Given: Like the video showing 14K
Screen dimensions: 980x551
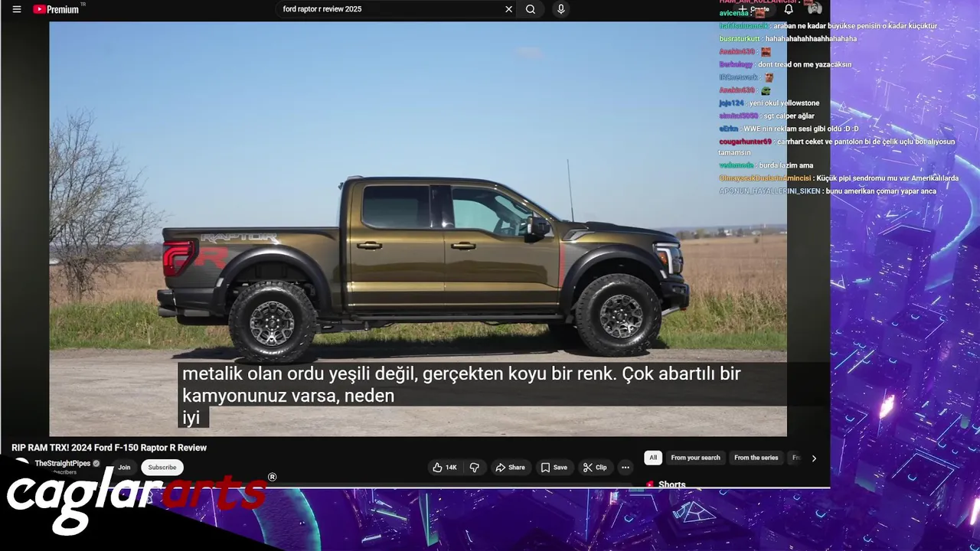Looking at the screenshot, I should [x=445, y=468].
